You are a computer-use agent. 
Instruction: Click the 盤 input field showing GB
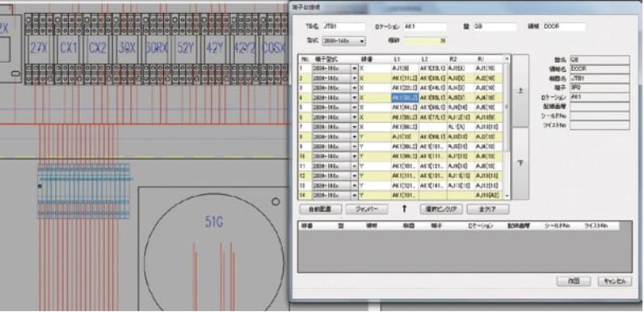coord(495,27)
